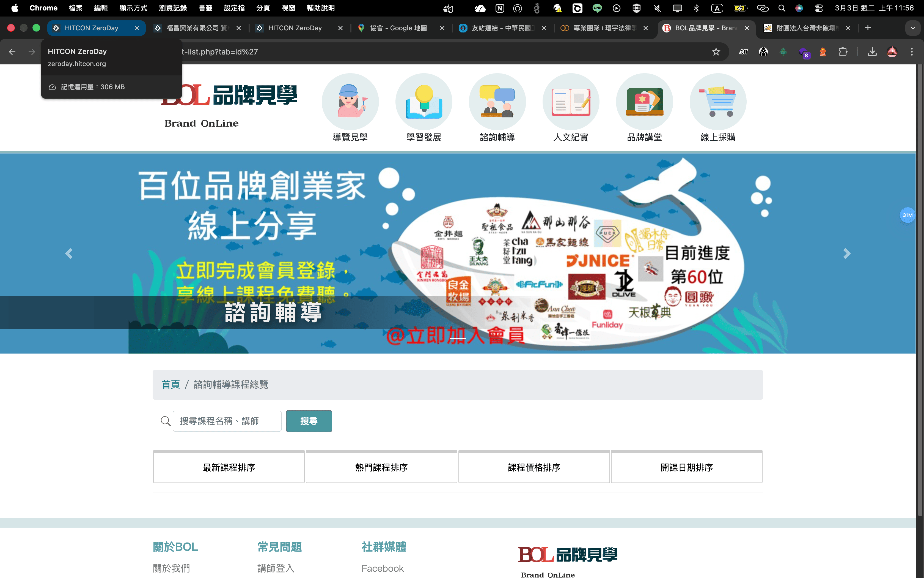Click the Bluetooth menu bar icon
Viewport: 924px width, 578px height.
click(x=696, y=8)
